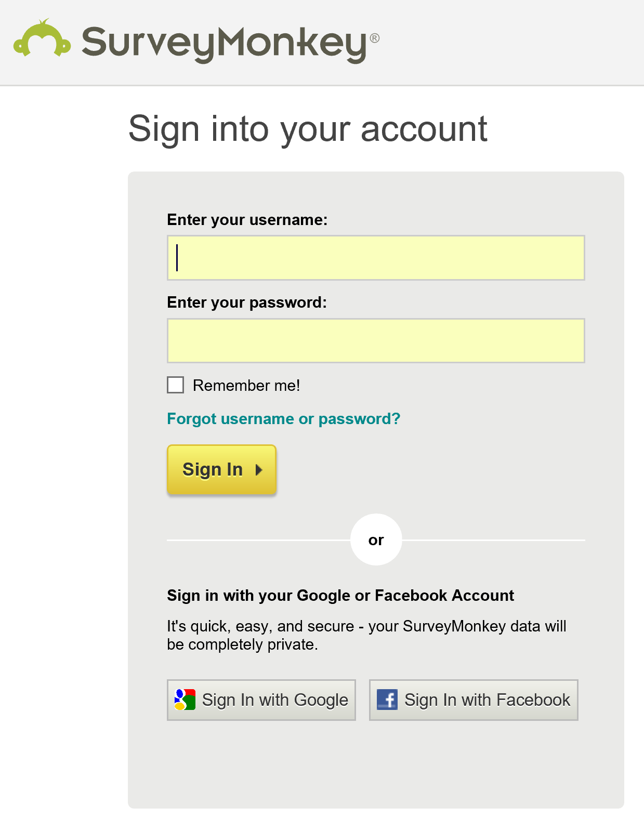Click the registered trademark symbol beside the logo
The image size is (644, 830).
click(x=374, y=38)
